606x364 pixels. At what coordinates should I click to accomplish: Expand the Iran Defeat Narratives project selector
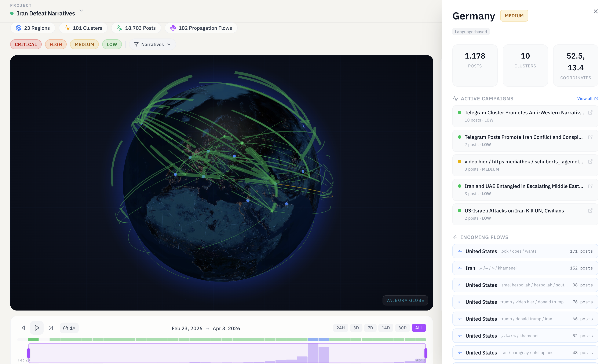coord(81,11)
